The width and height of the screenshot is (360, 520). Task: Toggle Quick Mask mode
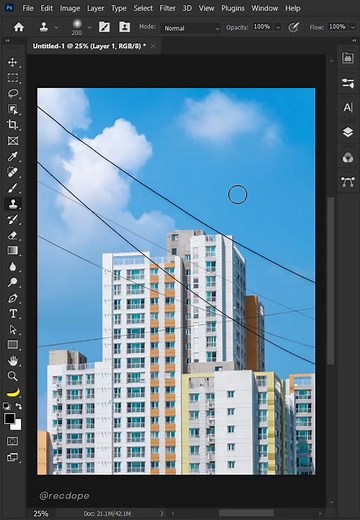pos(13,441)
